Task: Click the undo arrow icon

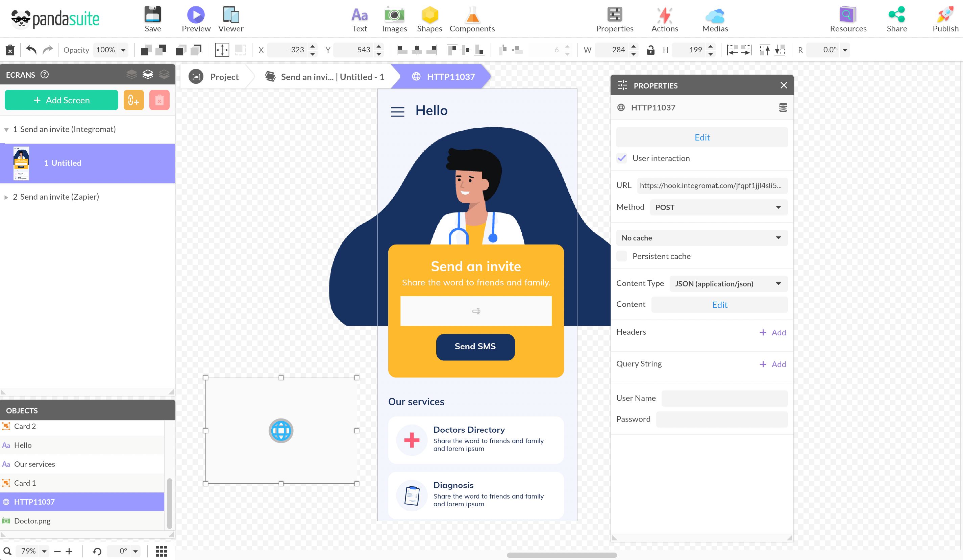Action: tap(31, 50)
